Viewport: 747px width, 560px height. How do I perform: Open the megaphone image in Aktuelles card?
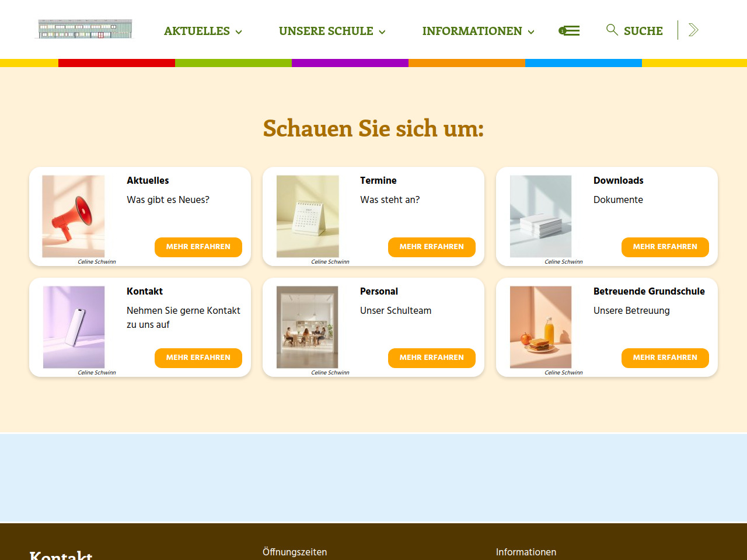click(x=74, y=216)
